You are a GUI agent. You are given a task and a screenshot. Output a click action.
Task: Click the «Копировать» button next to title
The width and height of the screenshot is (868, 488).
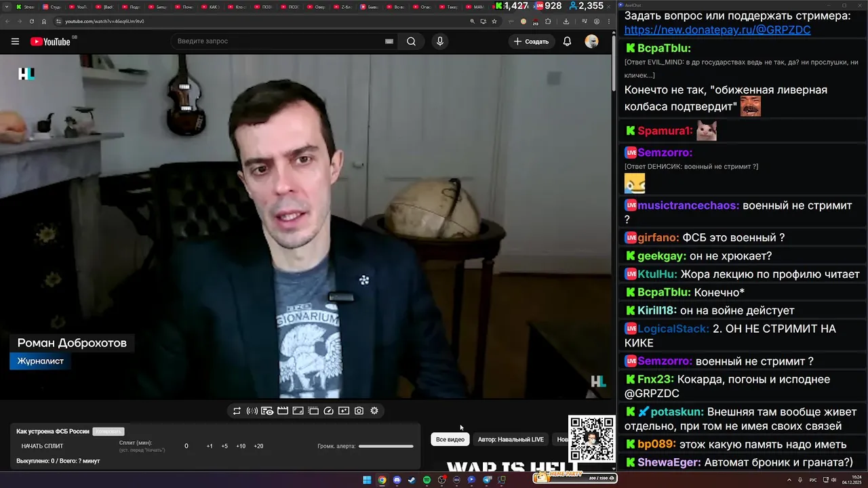coord(108,432)
